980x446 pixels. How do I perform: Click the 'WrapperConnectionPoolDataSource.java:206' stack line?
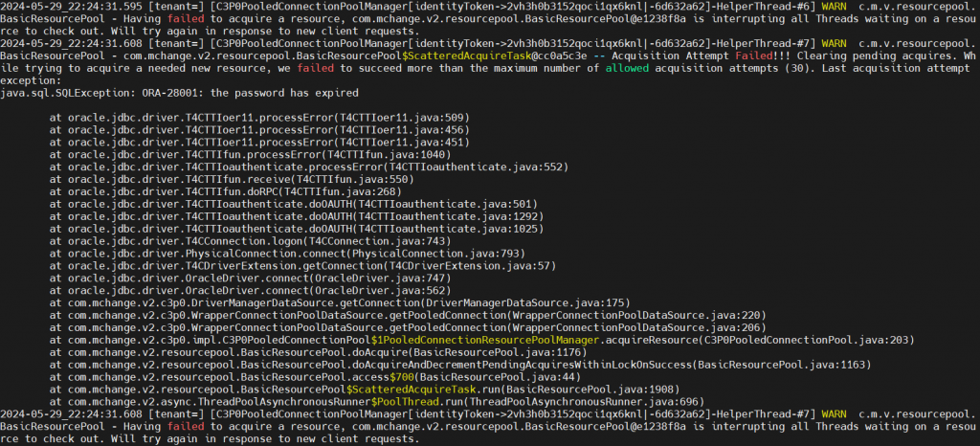tap(408, 327)
